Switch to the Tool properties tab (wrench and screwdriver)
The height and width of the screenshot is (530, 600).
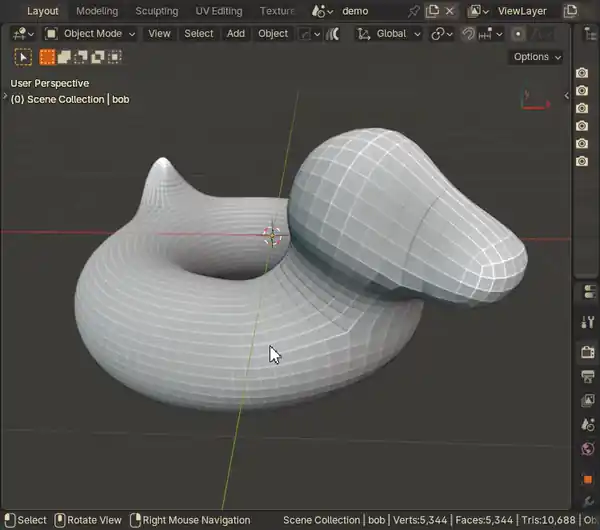(x=588, y=322)
